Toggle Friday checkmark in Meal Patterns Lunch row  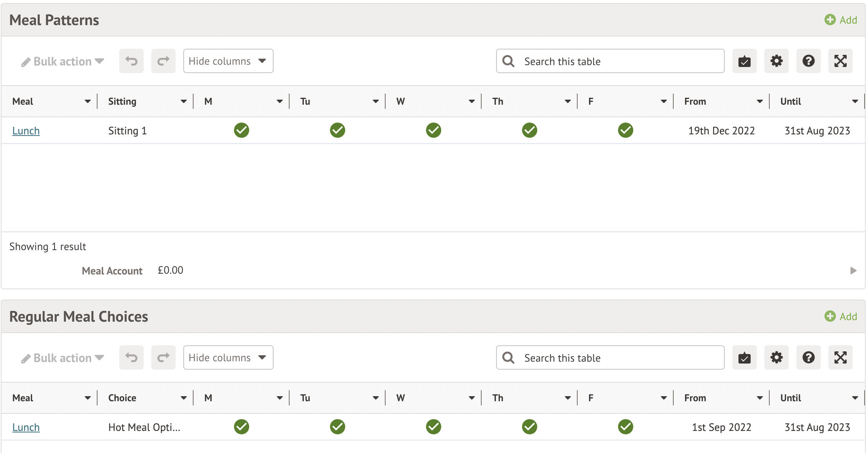click(625, 130)
